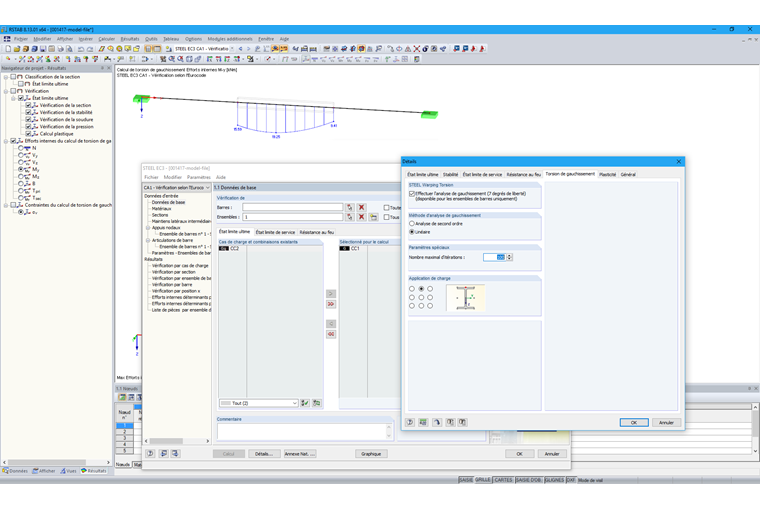Click Help icon at bottom of Détails dialog

coord(410,422)
